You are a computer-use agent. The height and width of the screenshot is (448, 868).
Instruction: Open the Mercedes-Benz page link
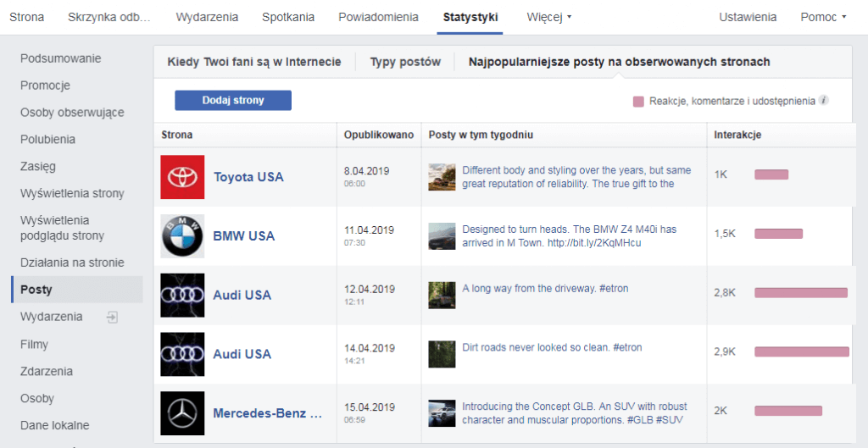pos(267,413)
